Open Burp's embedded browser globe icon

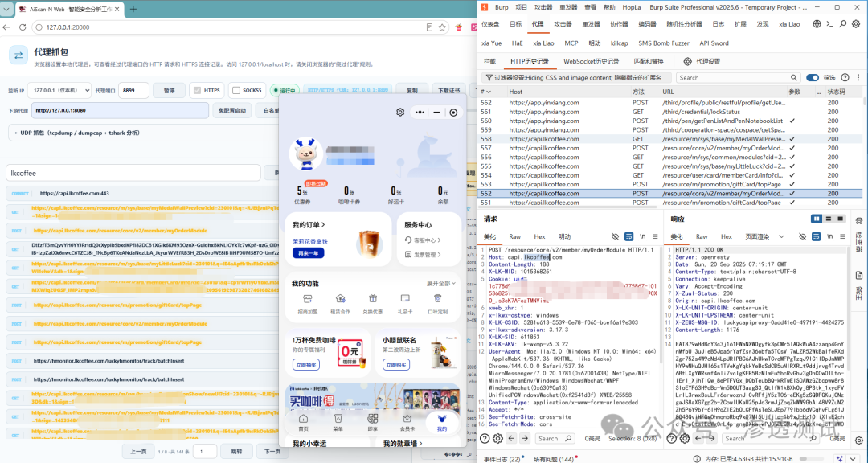point(817,24)
